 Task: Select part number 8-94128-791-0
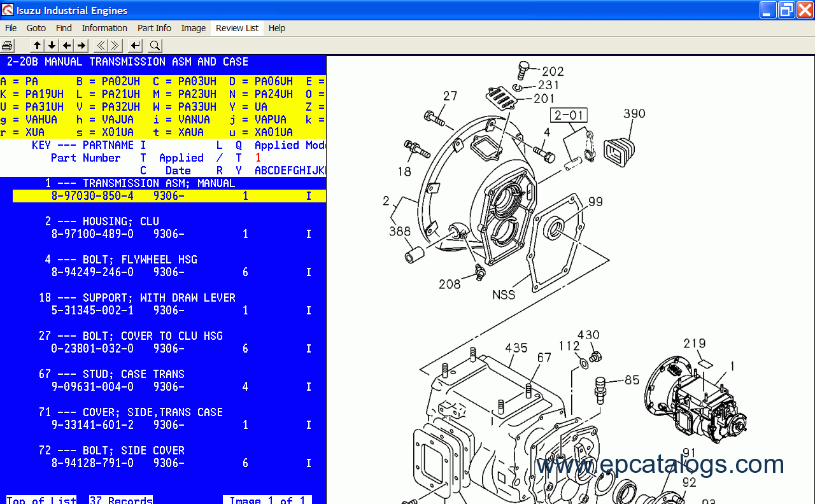[x=92, y=463]
